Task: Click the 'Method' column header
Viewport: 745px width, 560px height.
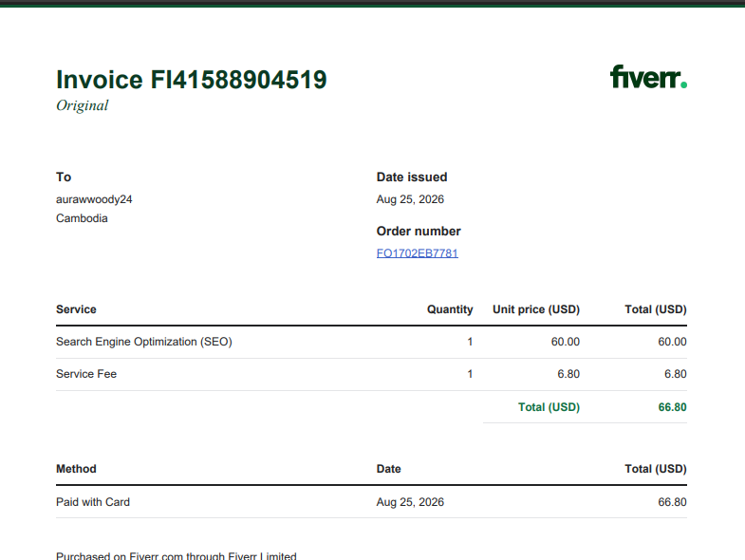Action: pos(76,469)
